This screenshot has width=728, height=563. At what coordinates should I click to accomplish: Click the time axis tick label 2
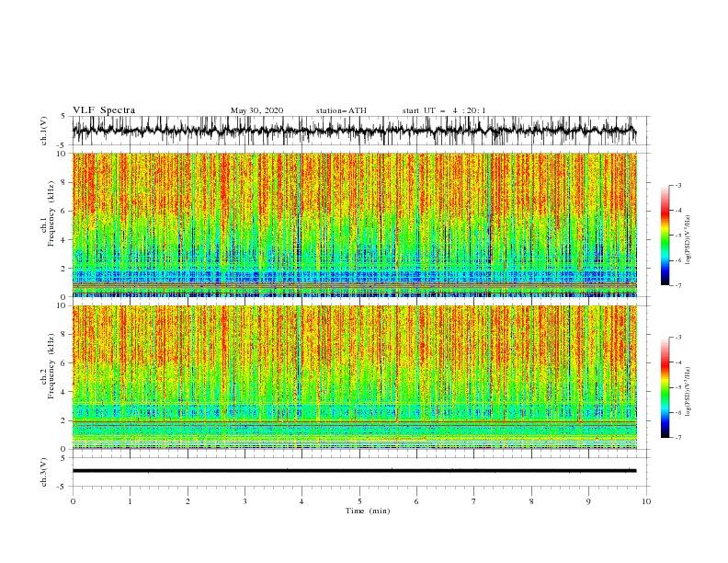coord(188,501)
